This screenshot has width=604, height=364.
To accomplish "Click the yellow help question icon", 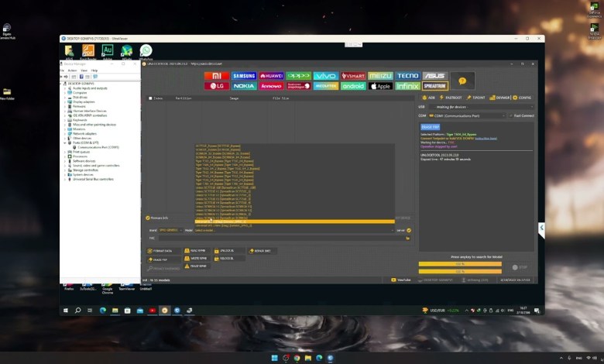I will click(x=462, y=81).
